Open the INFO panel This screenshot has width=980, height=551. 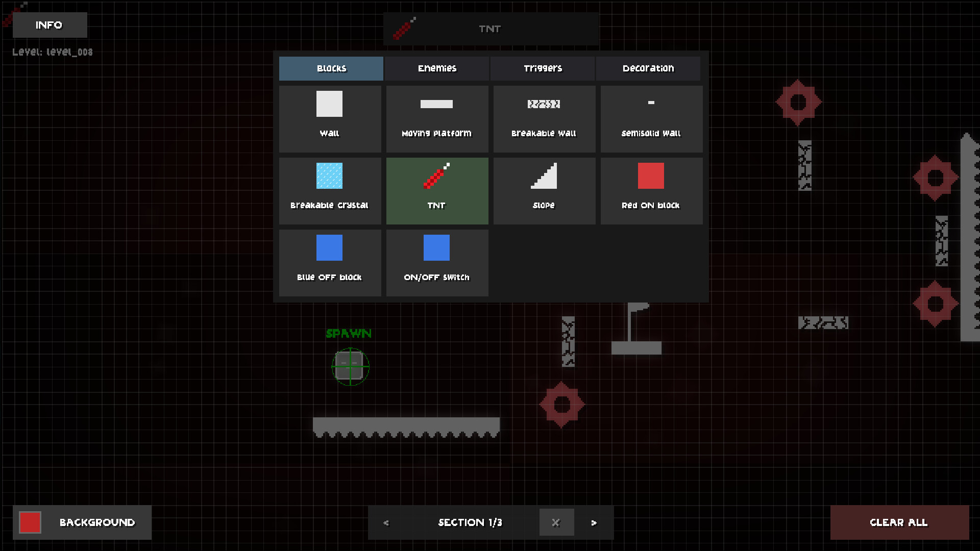click(50, 25)
